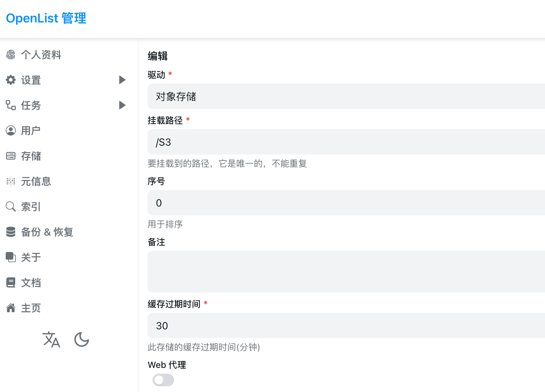Screen dimensions: 545x392
Task: Click the magnifier icon beside 索引
Action: 11,207
